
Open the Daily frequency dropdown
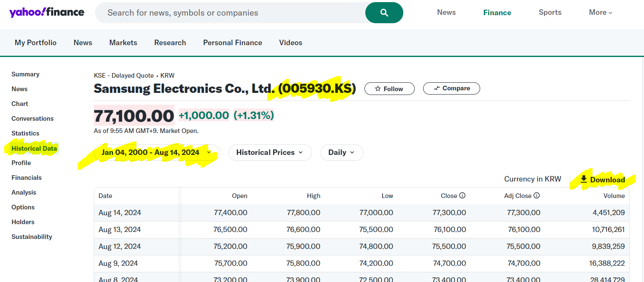[342, 152]
